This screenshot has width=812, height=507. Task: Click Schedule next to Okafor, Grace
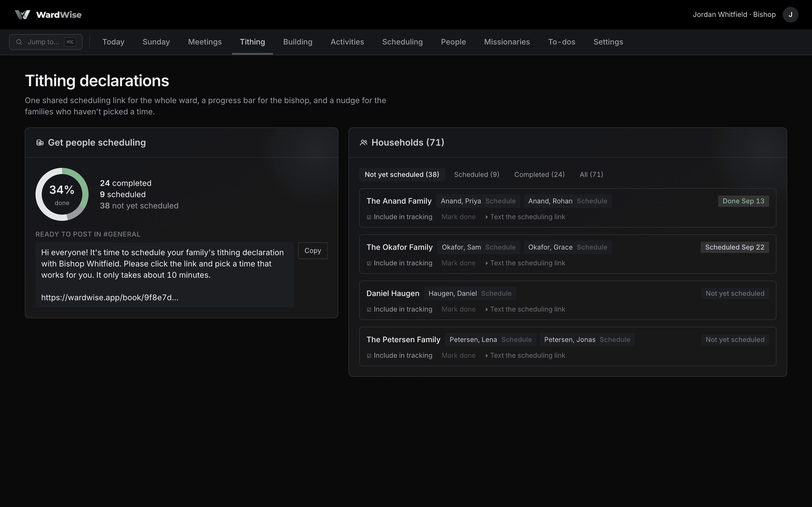pos(592,248)
